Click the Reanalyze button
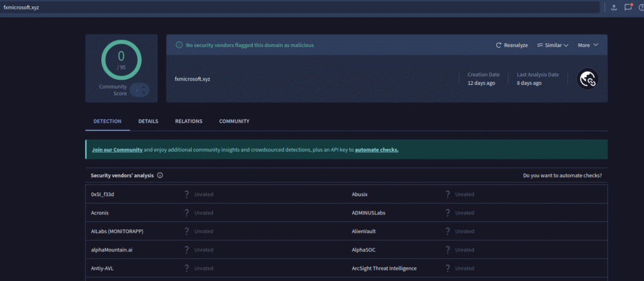 point(512,45)
